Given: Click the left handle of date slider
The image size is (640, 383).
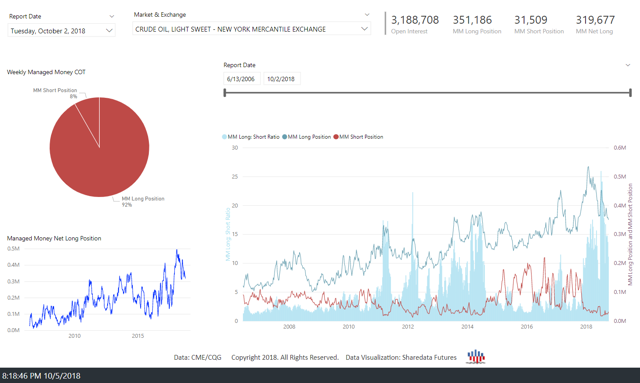Looking at the screenshot, I should tap(224, 93).
